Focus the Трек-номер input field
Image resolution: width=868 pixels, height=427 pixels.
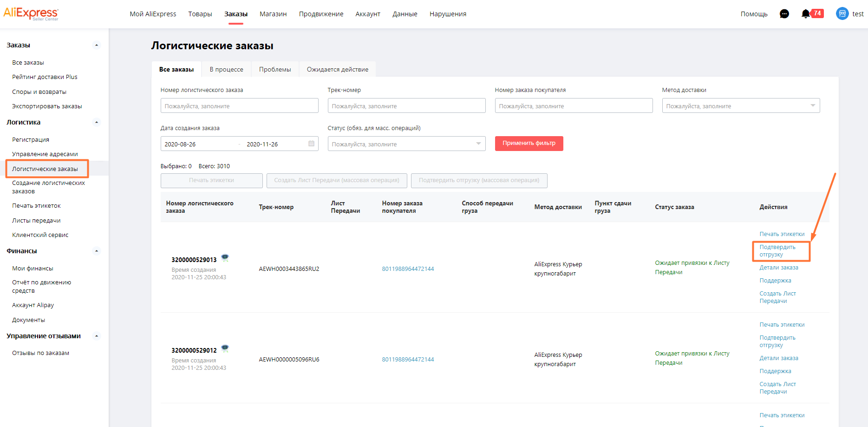(x=406, y=105)
